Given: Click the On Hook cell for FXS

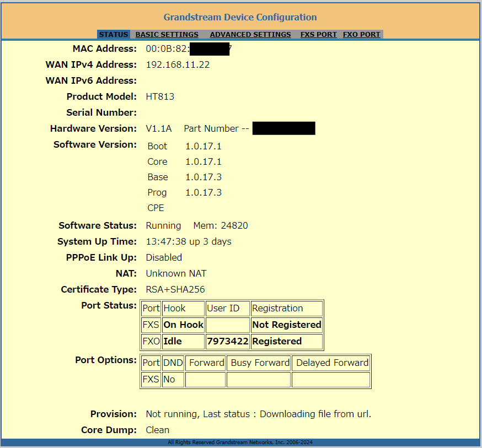Looking at the screenshot, I should tap(183, 325).
